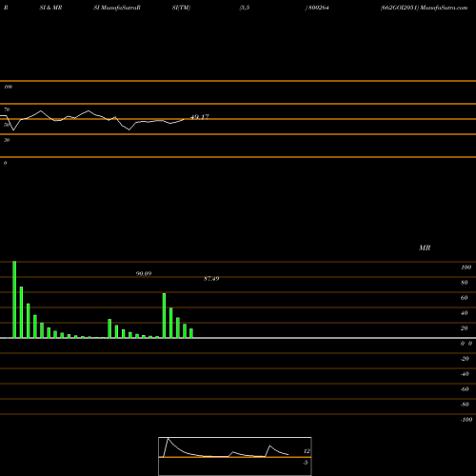Click the 80 label on MR axis
This screenshot has height=476, width=476.
[465, 283]
